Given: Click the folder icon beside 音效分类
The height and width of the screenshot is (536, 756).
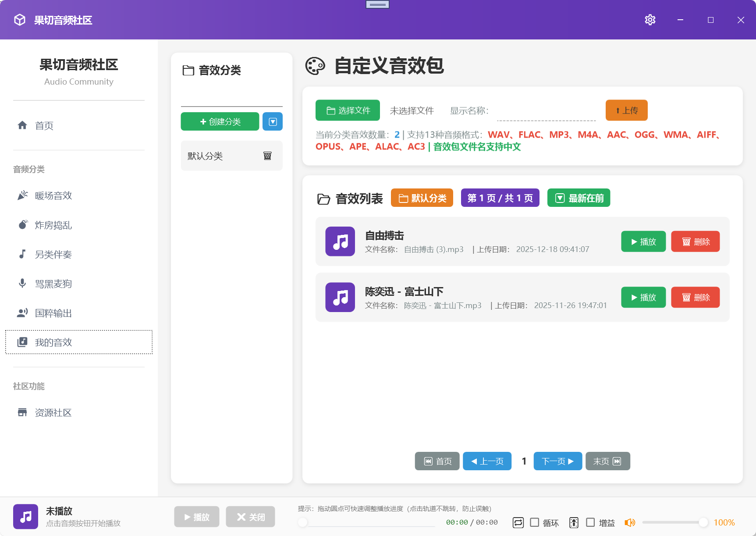Looking at the screenshot, I should (x=188, y=70).
